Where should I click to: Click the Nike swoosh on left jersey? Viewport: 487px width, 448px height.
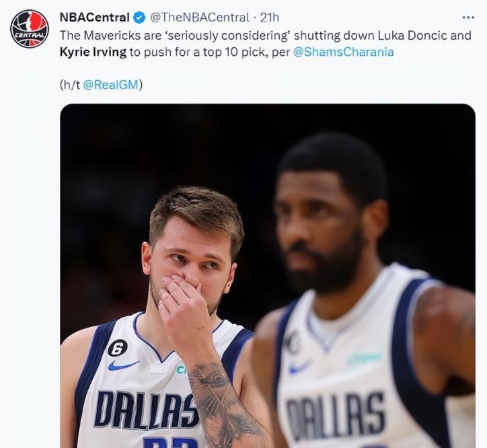pos(123,366)
